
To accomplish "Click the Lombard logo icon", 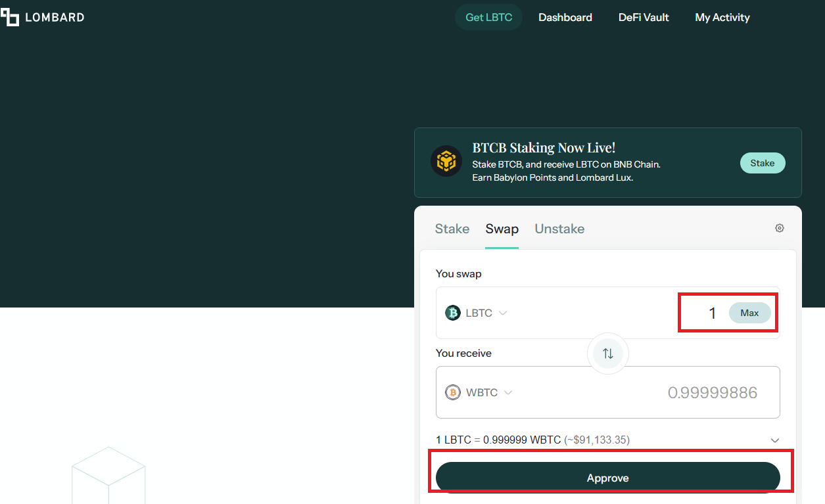I will pyautogui.click(x=9, y=16).
